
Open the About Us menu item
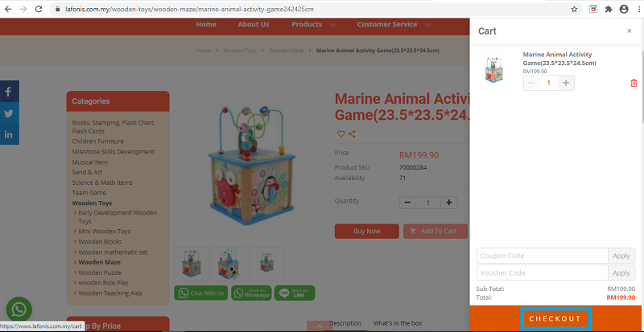(x=254, y=25)
